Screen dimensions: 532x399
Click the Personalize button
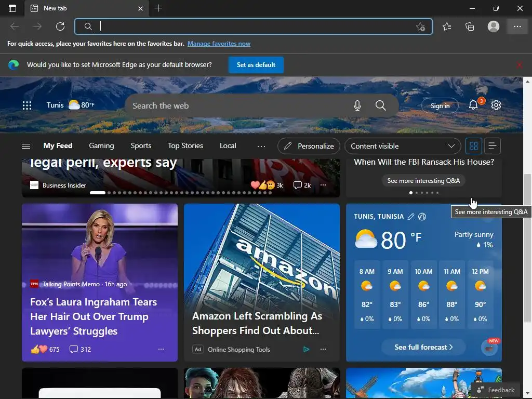tap(309, 146)
